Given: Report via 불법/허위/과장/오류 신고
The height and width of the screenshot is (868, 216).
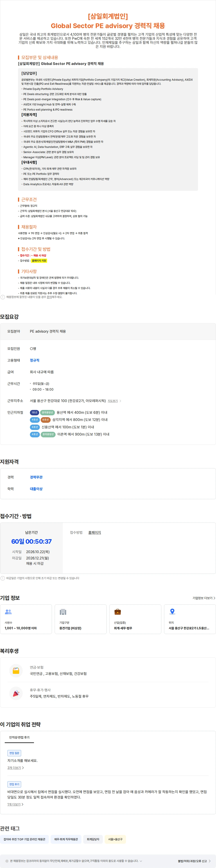Looking at the screenshot, I should coord(192,861).
